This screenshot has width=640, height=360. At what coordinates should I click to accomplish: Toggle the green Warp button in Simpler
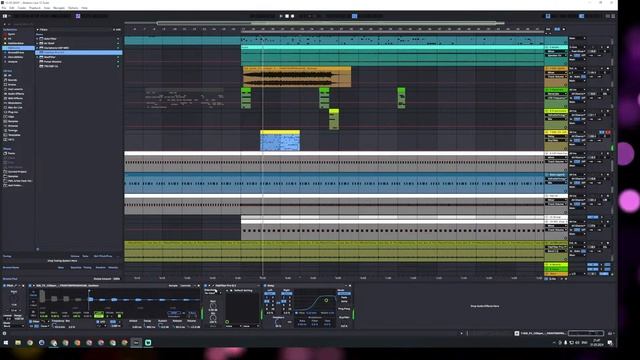pyautogui.click(x=99, y=314)
